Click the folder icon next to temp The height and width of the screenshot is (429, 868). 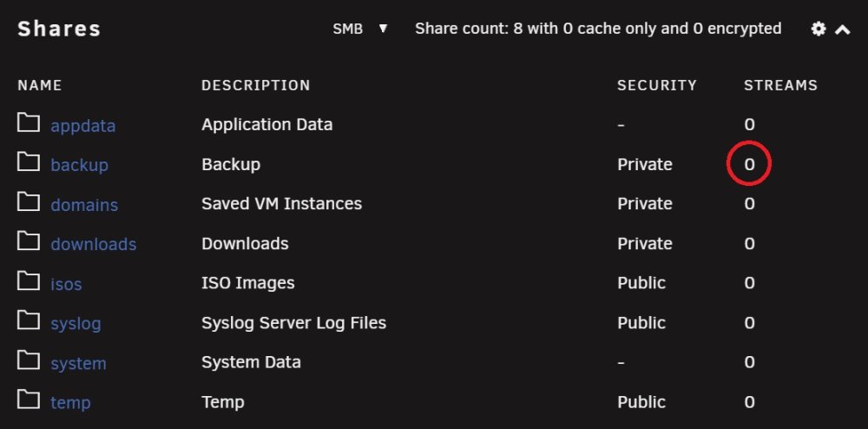point(29,399)
